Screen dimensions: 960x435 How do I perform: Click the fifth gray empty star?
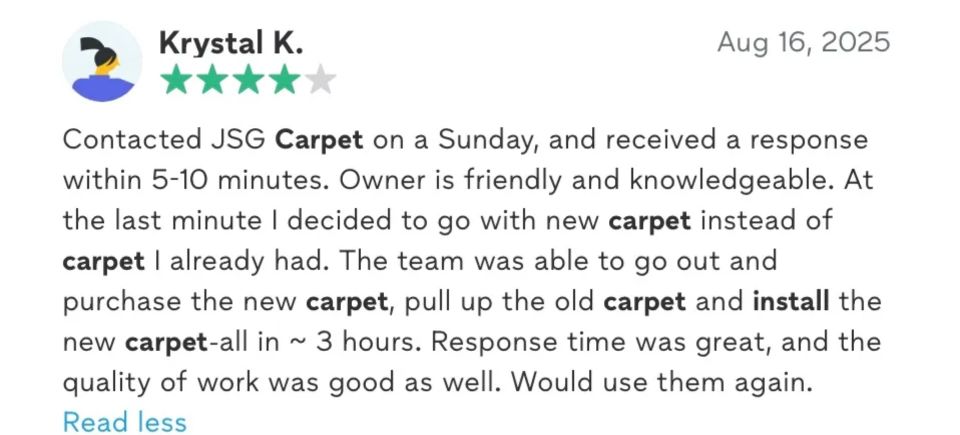[320, 81]
